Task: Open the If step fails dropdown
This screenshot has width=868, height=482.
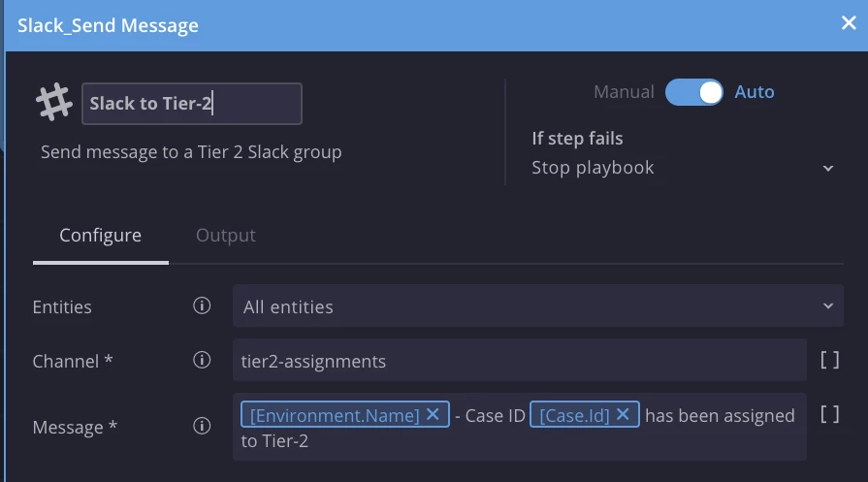Action: (683, 168)
